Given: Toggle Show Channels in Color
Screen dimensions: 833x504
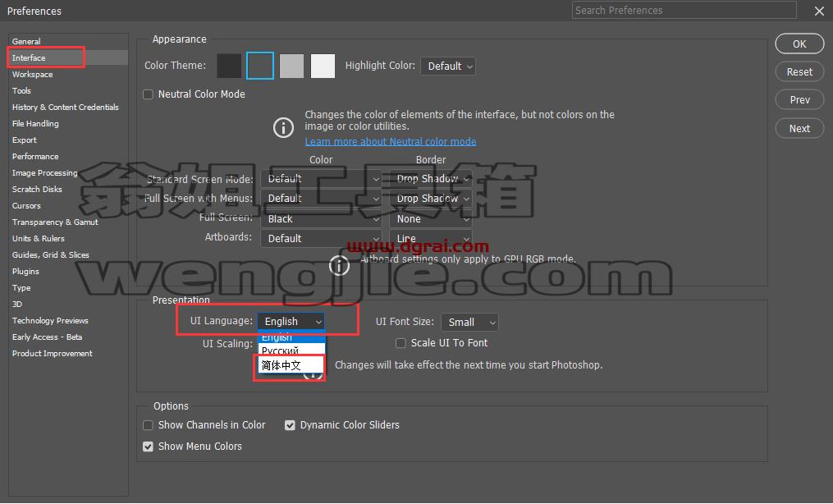Looking at the screenshot, I should coord(149,425).
